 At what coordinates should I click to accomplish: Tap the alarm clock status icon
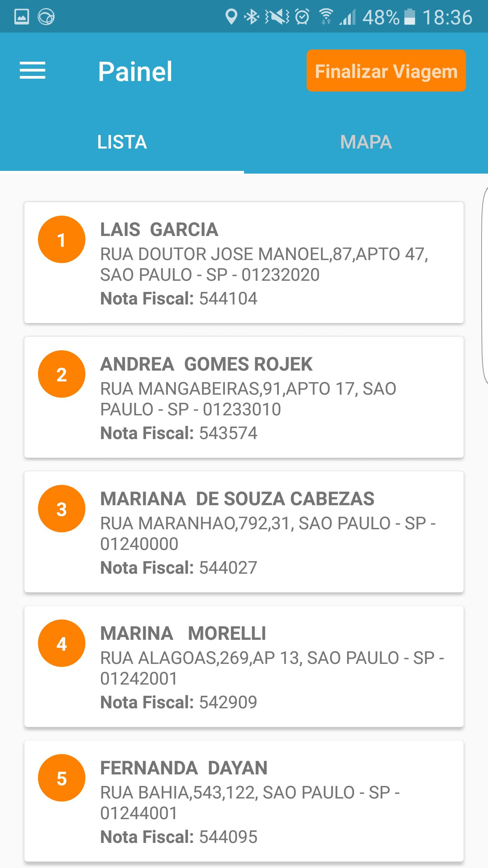click(x=302, y=17)
